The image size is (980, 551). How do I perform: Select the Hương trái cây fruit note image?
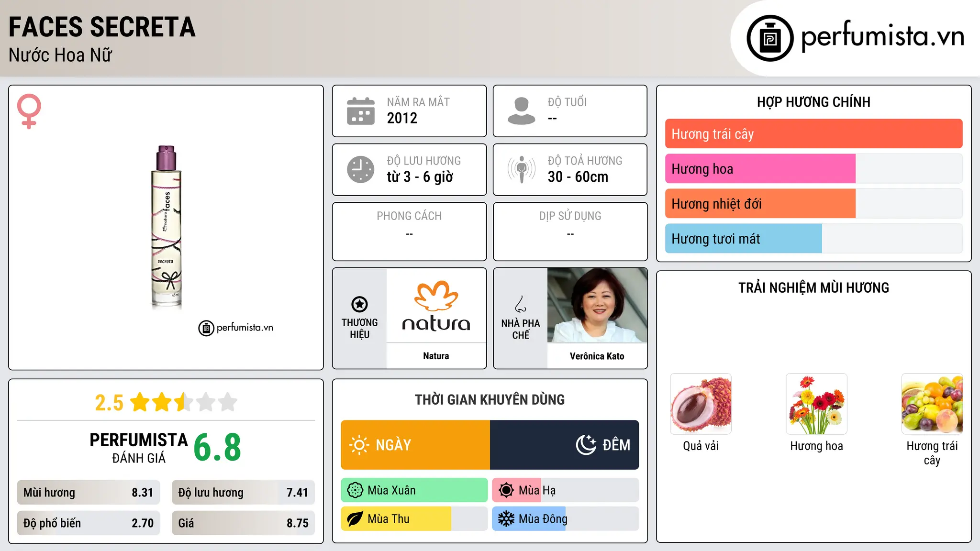[x=932, y=404]
